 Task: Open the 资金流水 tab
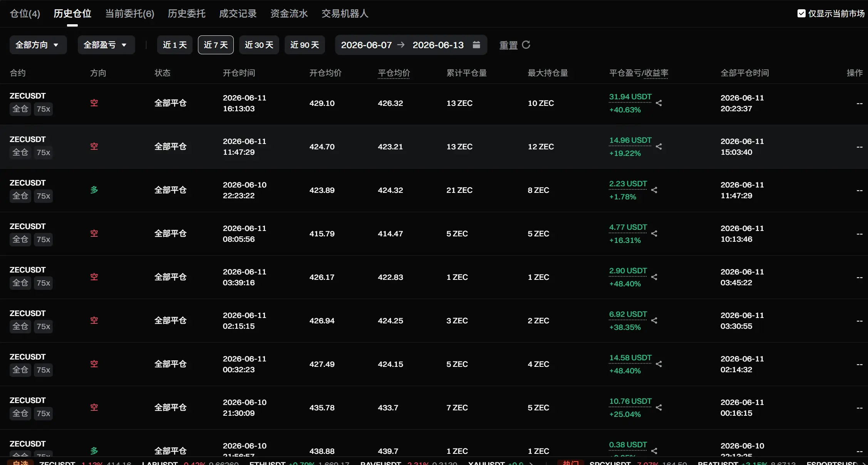[x=289, y=13]
